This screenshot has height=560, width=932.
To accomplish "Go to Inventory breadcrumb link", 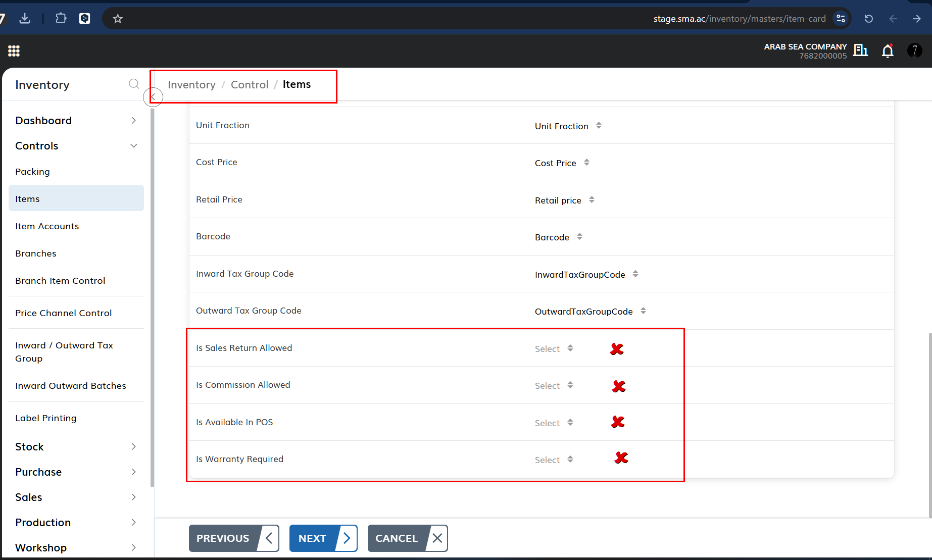I will (x=191, y=84).
